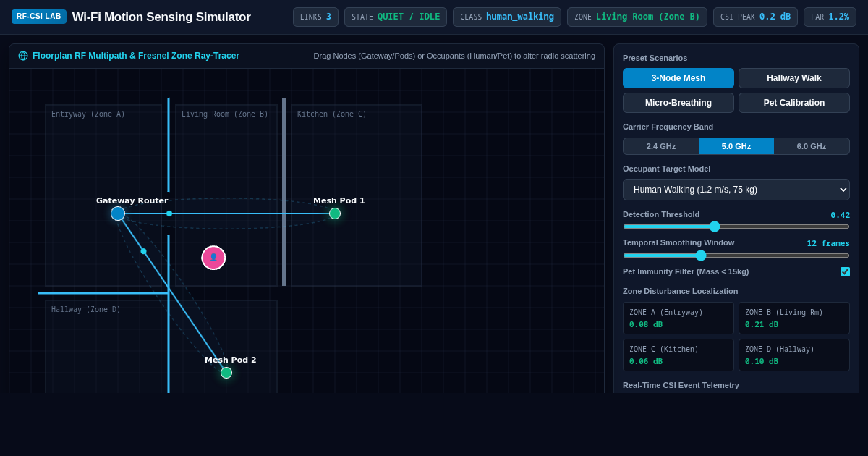
Task: Select the Mesh Pod 1 node
Action: click(335, 214)
